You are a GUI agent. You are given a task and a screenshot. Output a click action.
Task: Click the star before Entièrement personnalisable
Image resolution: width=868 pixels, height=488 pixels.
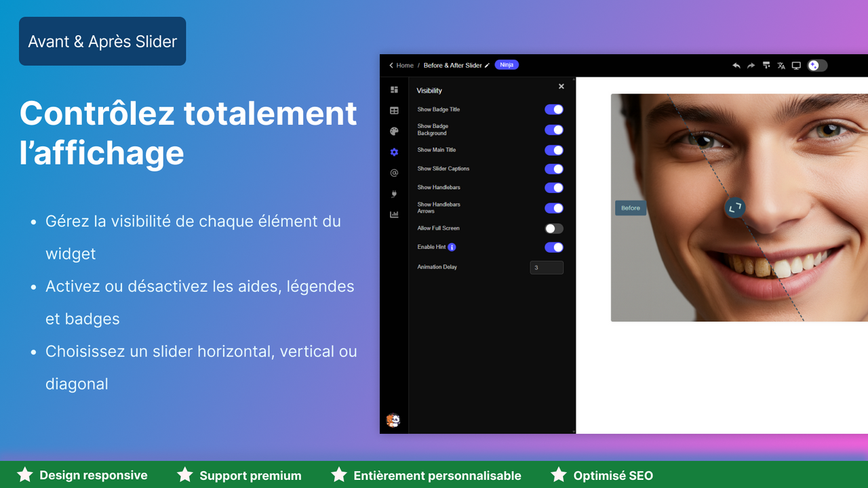click(x=339, y=474)
